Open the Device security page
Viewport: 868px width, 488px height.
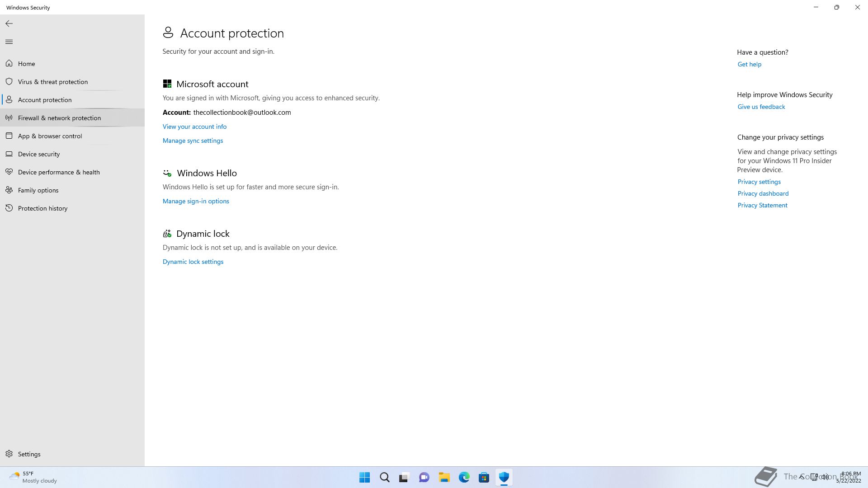point(72,154)
